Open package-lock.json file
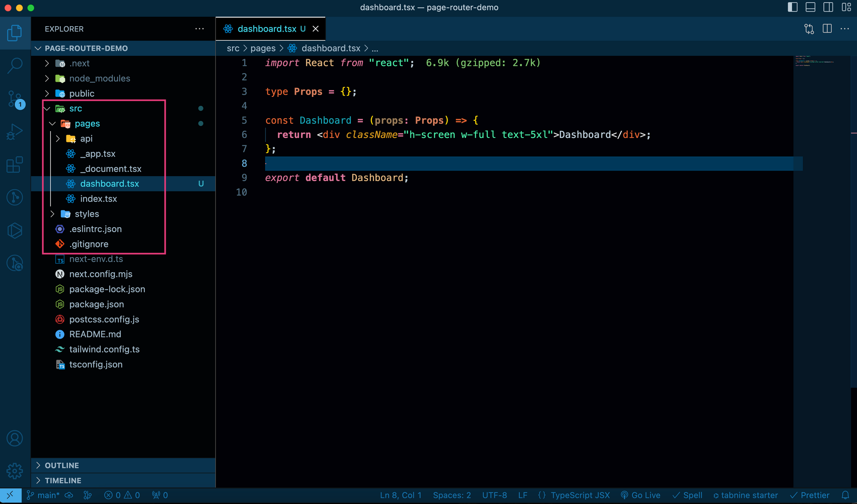857x504 pixels. [x=123, y=289]
